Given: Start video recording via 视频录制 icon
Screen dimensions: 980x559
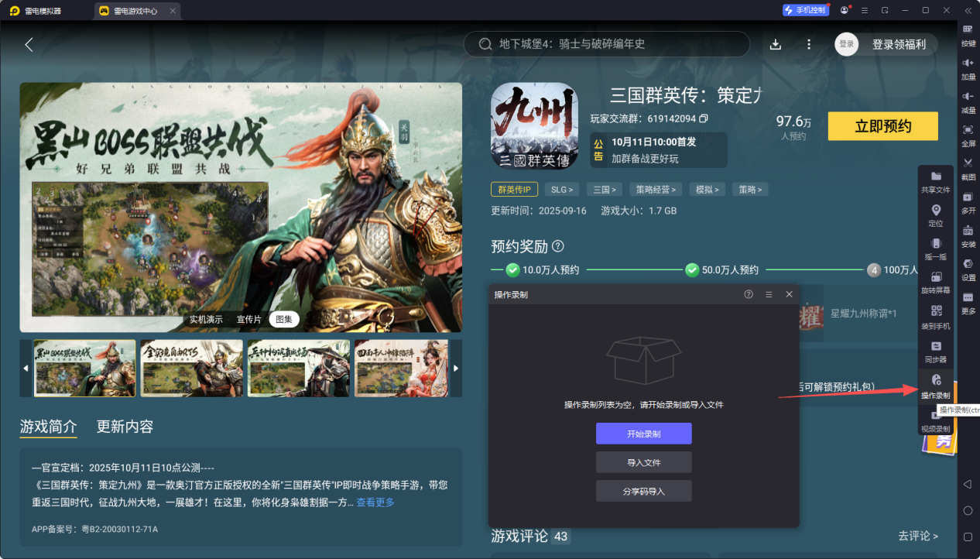Looking at the screenshot, I should tap(934, 417).
